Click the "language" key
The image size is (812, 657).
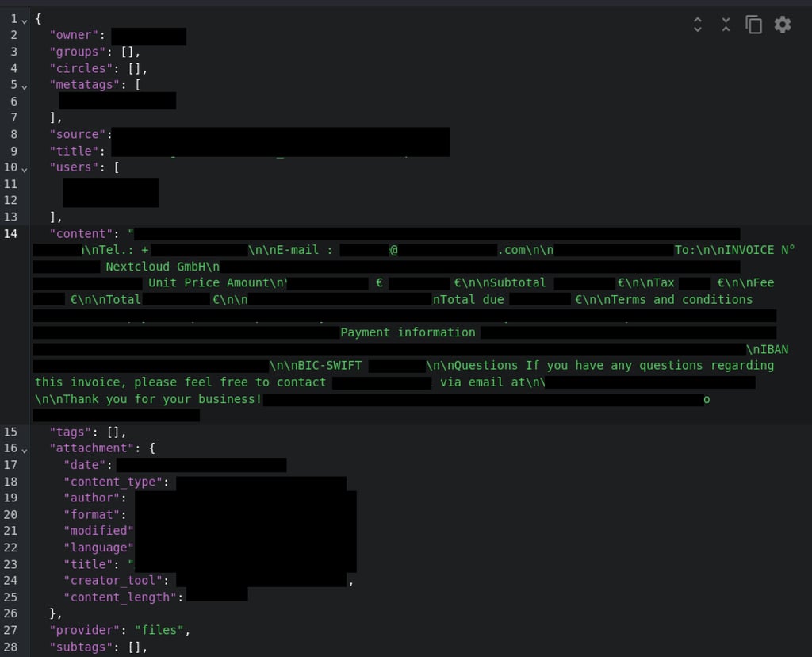[98, 547]
